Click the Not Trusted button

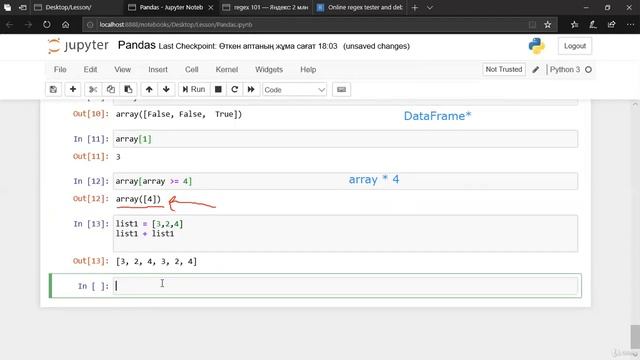[x=504, y=69]
